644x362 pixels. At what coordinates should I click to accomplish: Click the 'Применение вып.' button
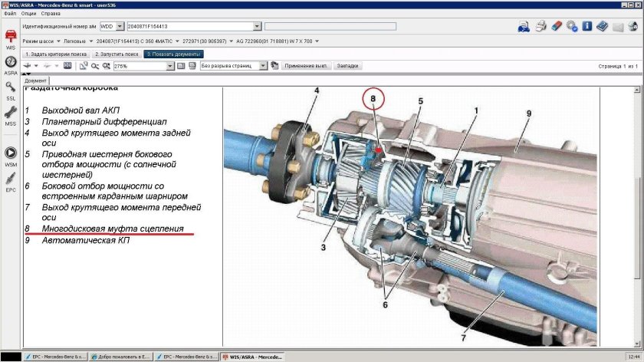307,67
